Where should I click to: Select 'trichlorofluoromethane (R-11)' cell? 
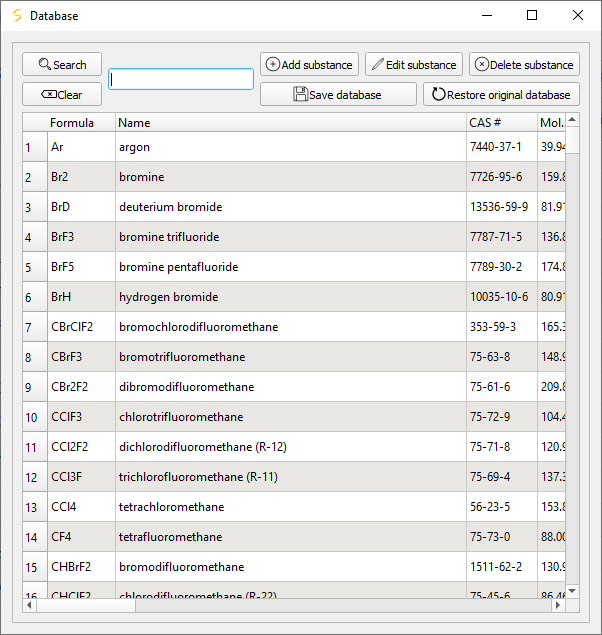click(x=291, y=477)
